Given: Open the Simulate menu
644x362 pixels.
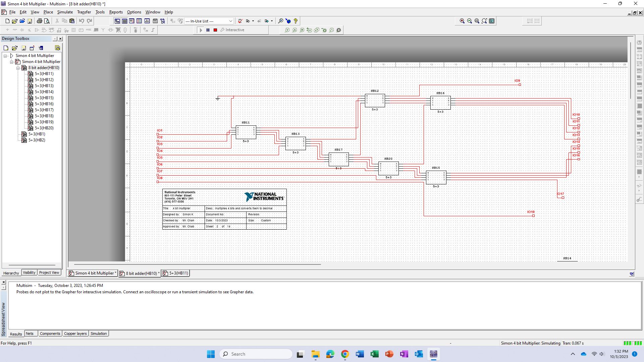Looking at the screenshot, I should click(64, 12).
